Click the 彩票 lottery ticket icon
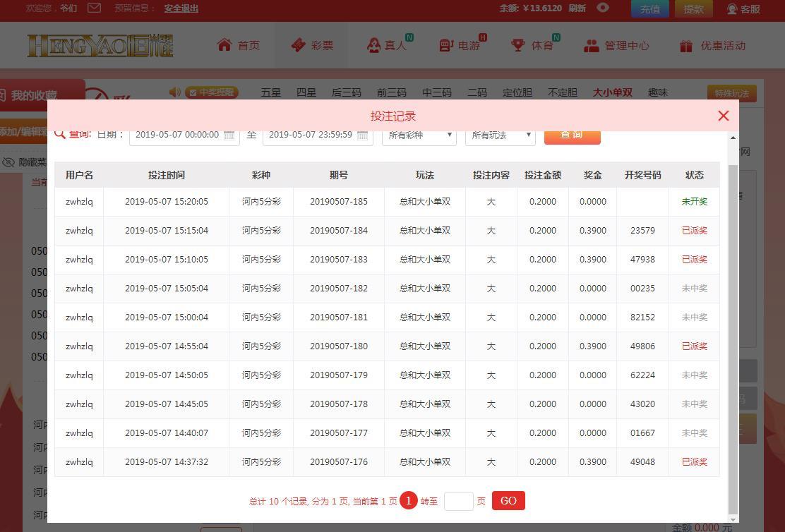Viewport: 785px width, 532px height. 299,45
